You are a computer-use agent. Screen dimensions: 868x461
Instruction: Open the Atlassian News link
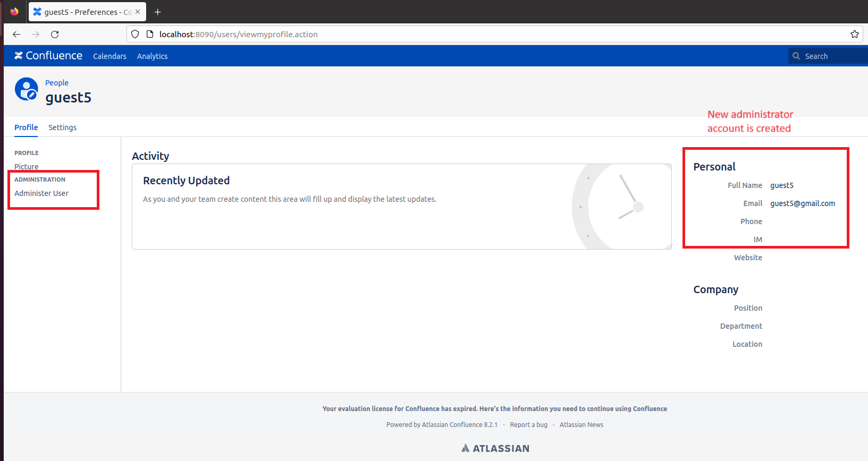coord(582,425)
